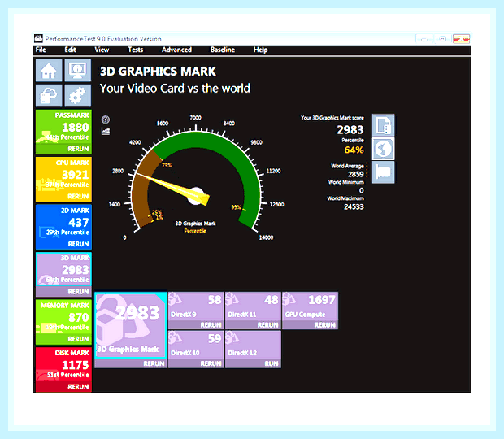The width and height of the screenshot is (504, 439).
Task: Click the World Maximum 24533 value
Action: click(x=354, y=206)
